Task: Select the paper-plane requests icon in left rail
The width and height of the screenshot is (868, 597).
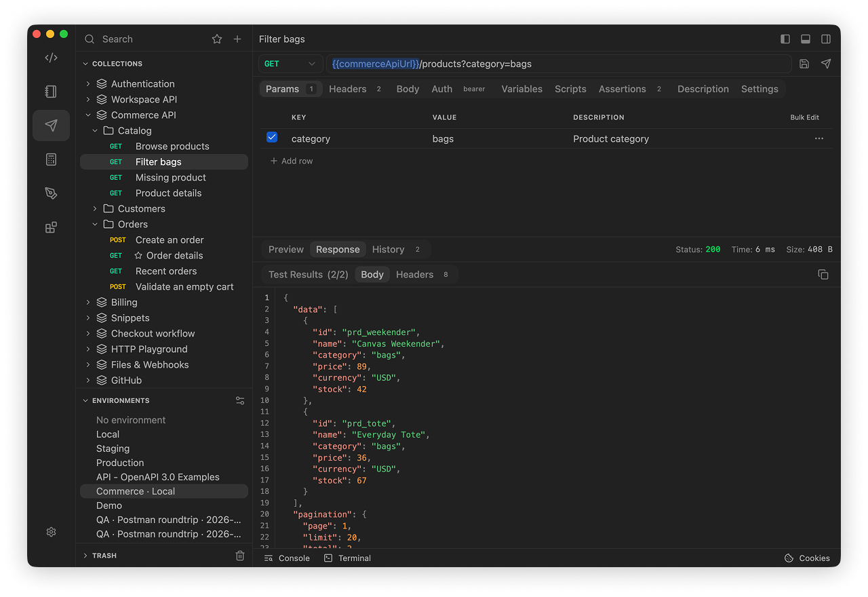Action: click(x=51, y=126)
